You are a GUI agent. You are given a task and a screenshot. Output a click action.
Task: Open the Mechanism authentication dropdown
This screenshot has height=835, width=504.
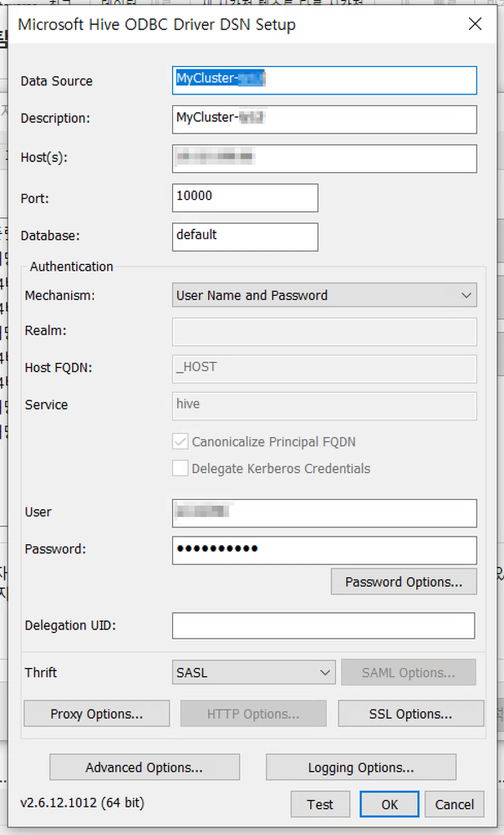324,295
